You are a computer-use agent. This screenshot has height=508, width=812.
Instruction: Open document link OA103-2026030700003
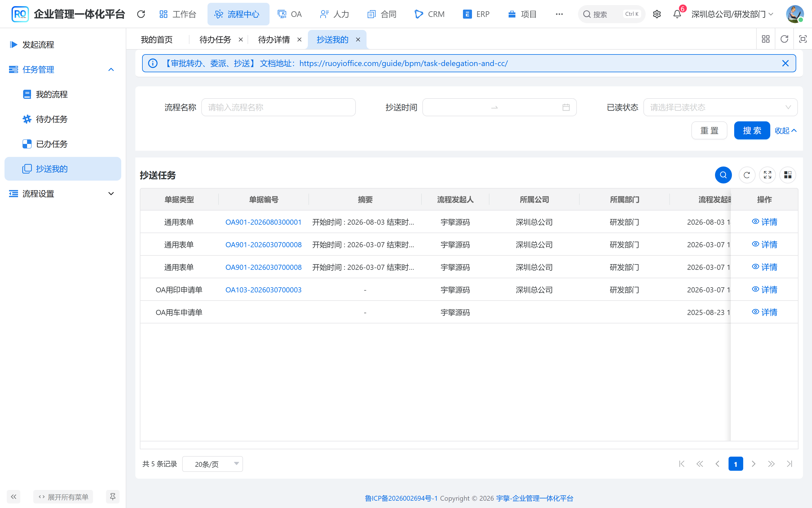pyautogui.click(x=263, y=290)
